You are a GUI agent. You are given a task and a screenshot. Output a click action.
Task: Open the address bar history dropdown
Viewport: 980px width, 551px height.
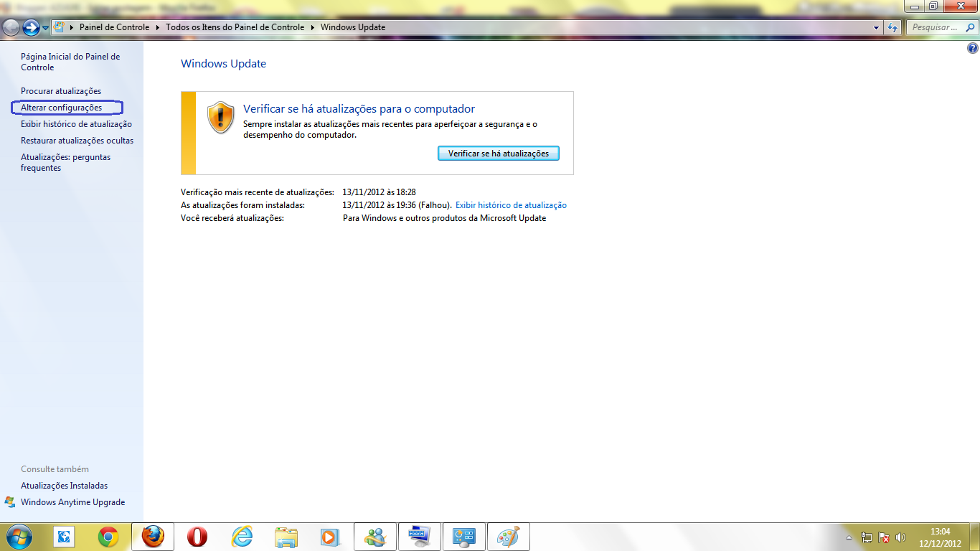tap(876, 27)
